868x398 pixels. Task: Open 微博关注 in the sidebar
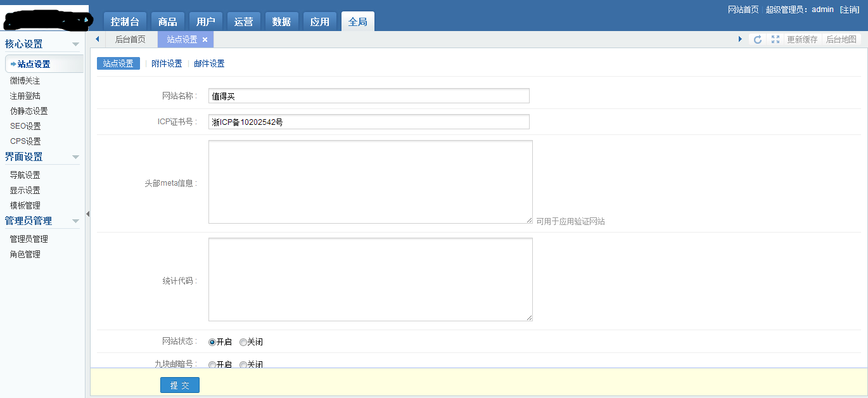(x=25, y=81)
